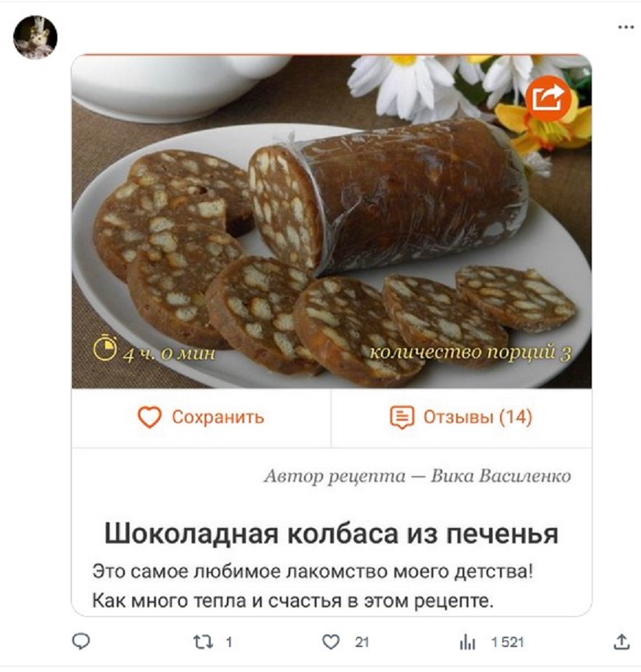Save recipe via Сохранить button
The height and width of the screenshot is (672, 641).
[x=201, y=417]
